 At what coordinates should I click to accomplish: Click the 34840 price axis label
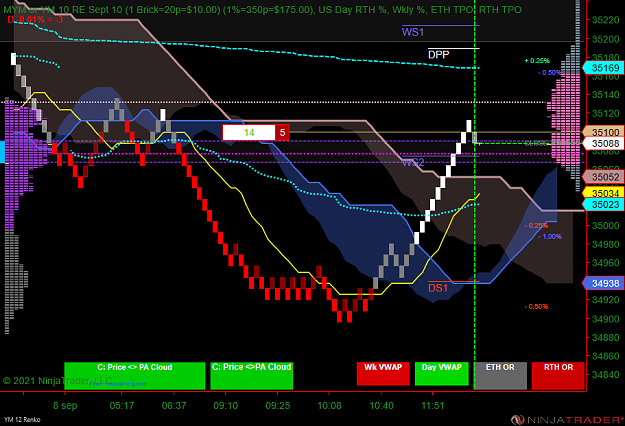pyautogui.click(x=606, y=375)
